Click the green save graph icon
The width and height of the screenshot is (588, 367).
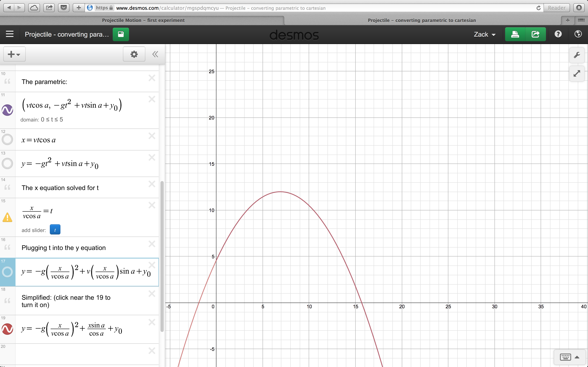coord(120,34)
